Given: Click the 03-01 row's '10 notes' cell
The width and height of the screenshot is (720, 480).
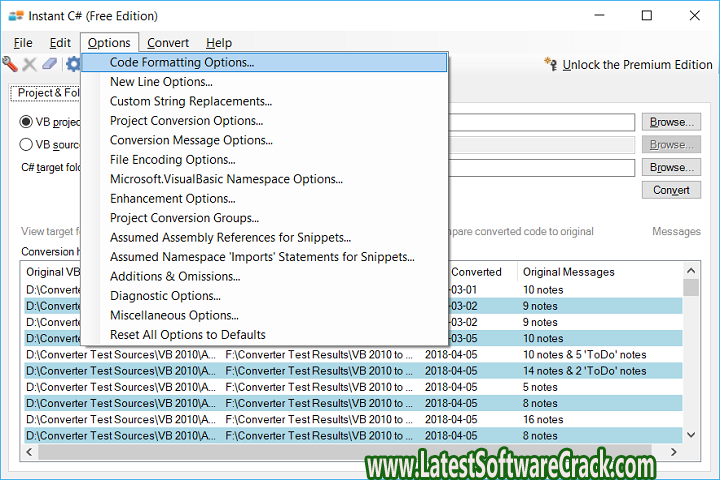Looking at the screenshot, I should [543, 290].
